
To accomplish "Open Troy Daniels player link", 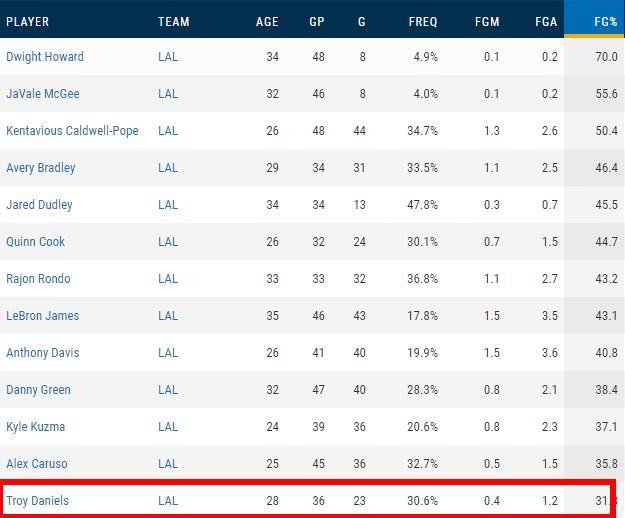I will [x=37, y=500].
